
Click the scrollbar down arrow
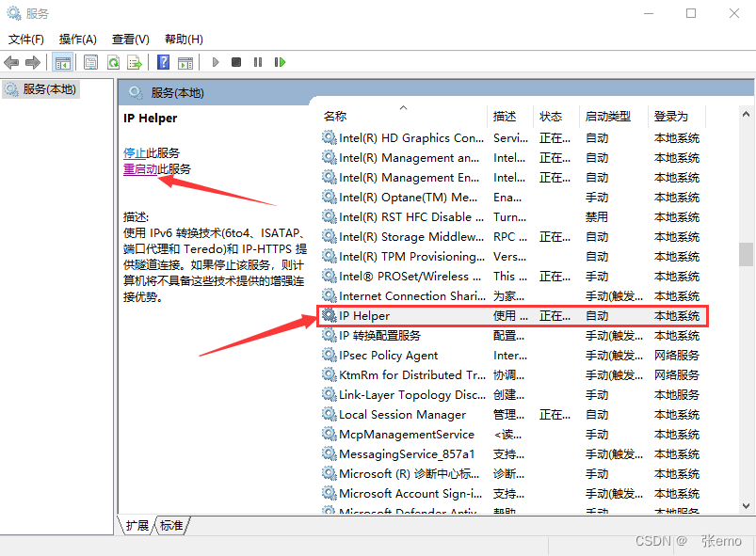pyautogui.click(x=746, y=506)
